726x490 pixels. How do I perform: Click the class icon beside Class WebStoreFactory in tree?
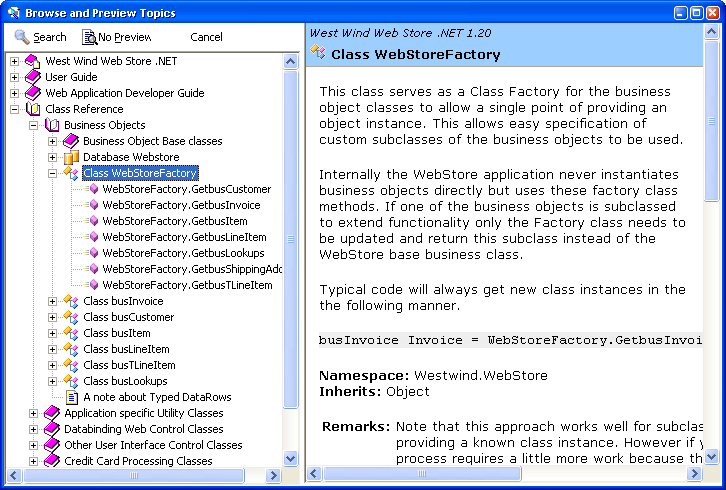point(71,173)
